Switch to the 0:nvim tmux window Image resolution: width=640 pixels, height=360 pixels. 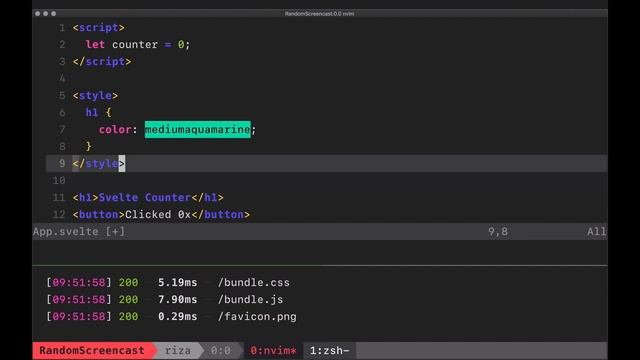(x=273, y=351)
